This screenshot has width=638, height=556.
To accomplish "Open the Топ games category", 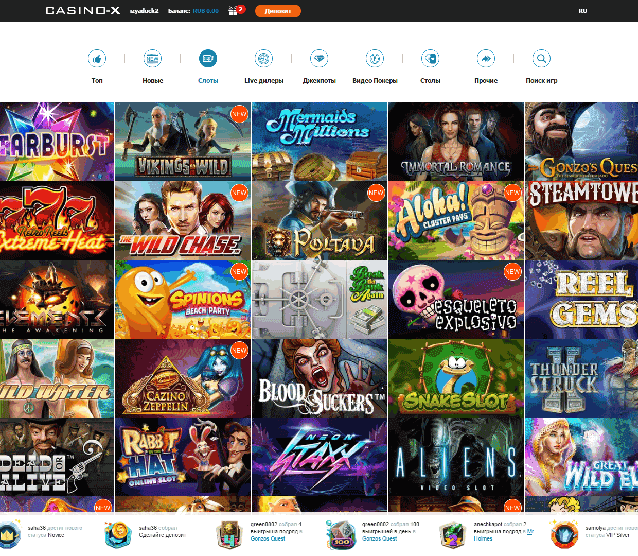I will pyautogui.click(x=97, y=59).
